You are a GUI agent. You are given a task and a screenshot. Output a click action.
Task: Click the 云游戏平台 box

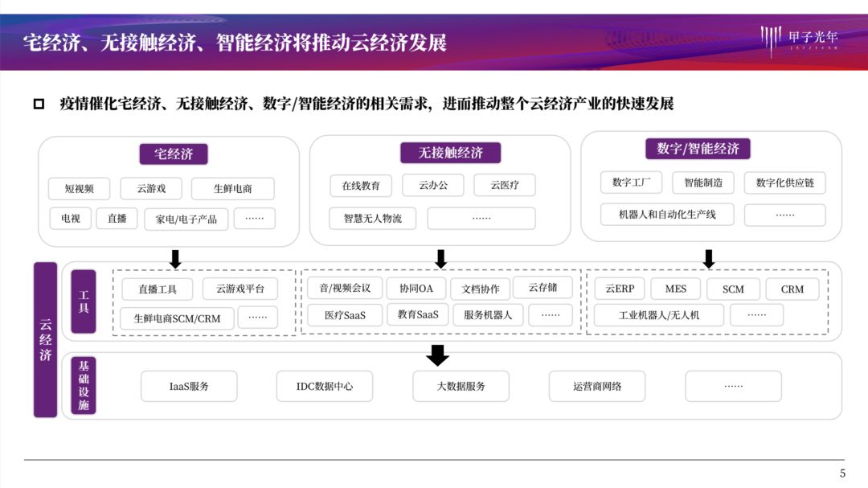pyautogui.click(x=240, y=289)
